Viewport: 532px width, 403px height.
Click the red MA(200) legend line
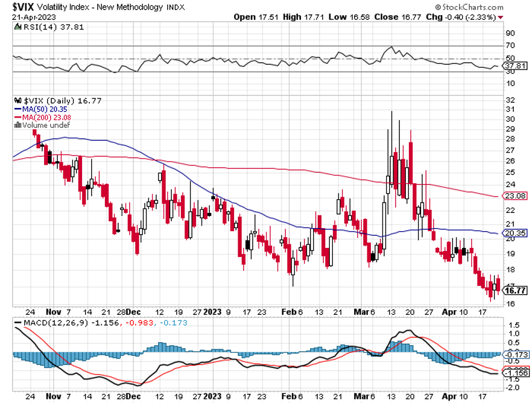point(18,118)
